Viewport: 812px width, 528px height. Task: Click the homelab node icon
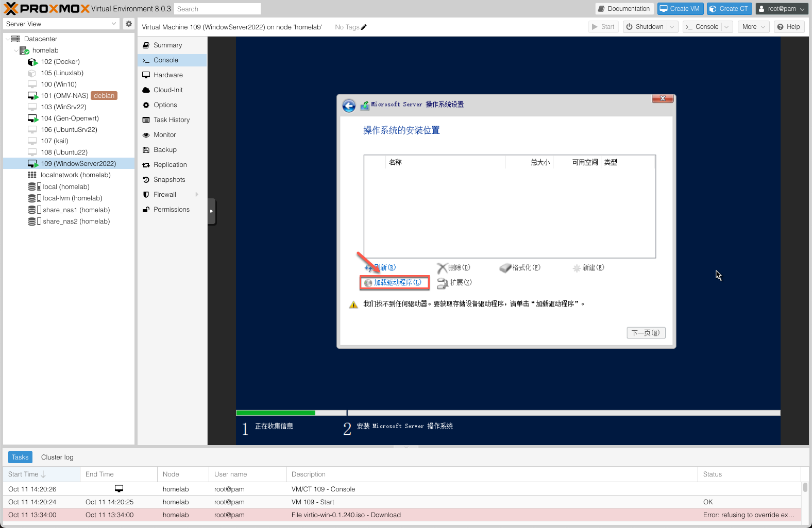click(x=24, y=50)
